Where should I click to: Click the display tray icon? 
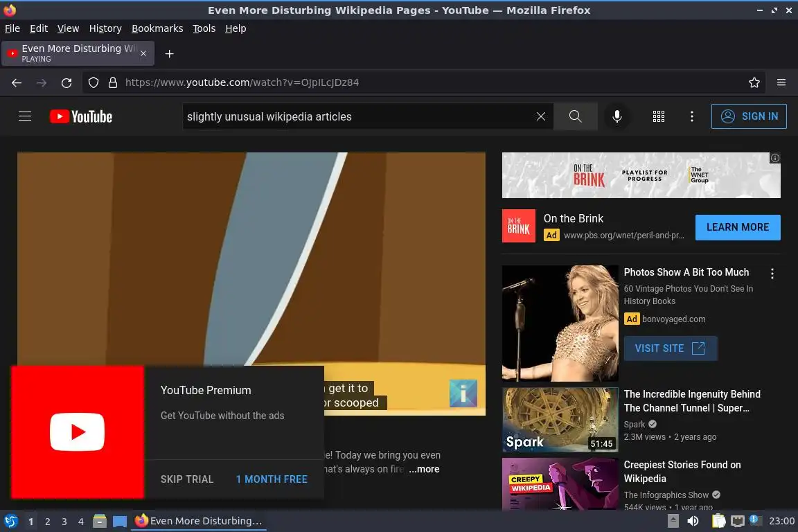737,521
